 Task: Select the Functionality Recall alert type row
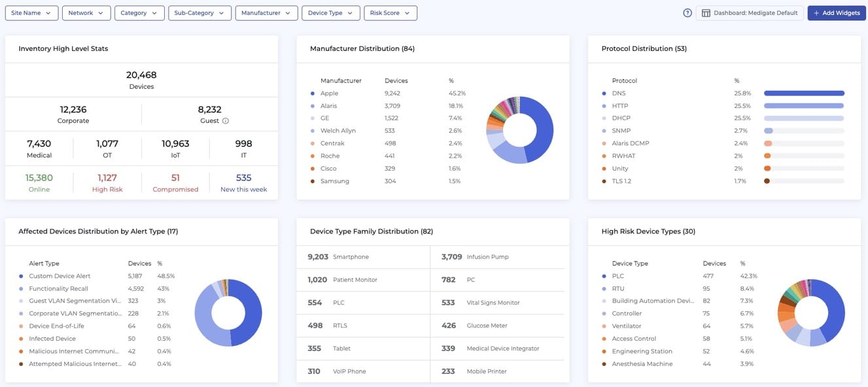click(59, 288)
